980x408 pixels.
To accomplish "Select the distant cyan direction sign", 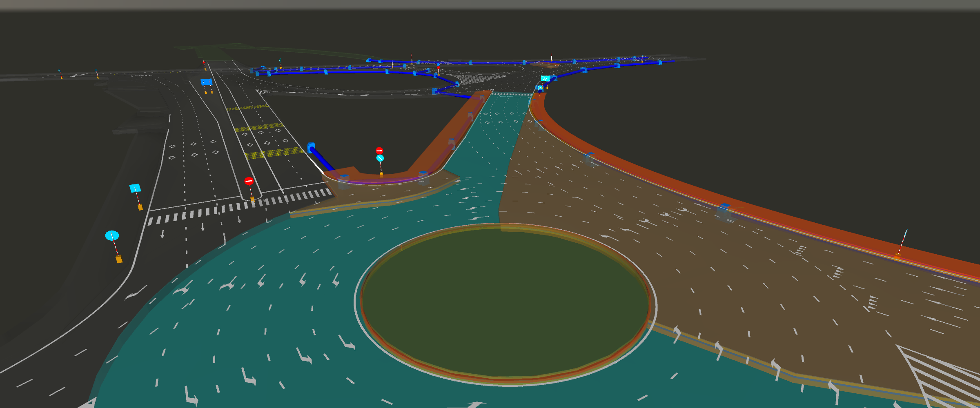I will (x=545, y=78).
